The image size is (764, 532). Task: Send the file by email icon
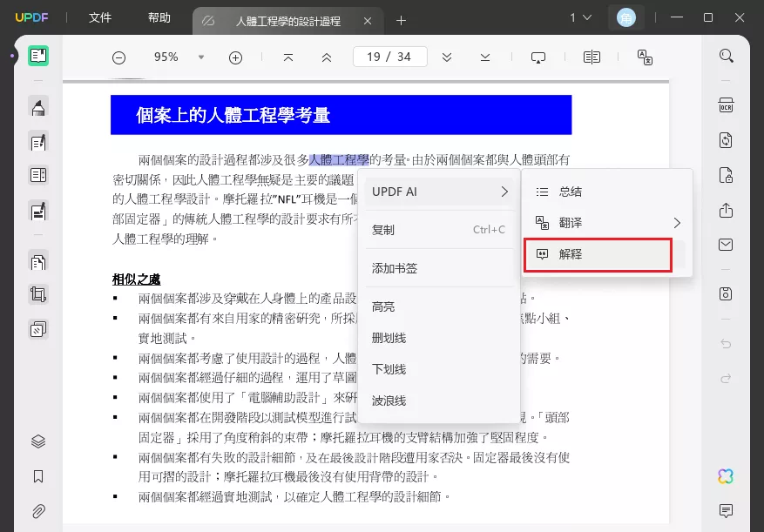pos(726,245)
